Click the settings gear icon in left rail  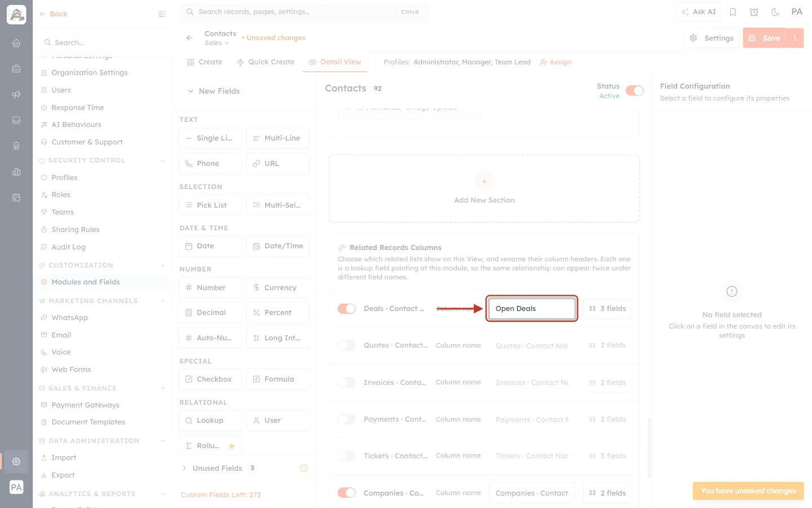[16, 461]
